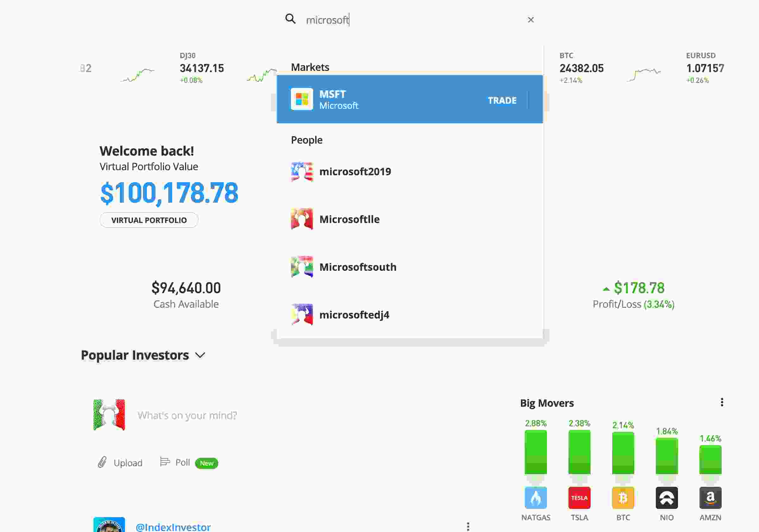Click the microsoftedj4 avatar icon
The width and height of the screenshot is (759, 532).
click(302, 315)
